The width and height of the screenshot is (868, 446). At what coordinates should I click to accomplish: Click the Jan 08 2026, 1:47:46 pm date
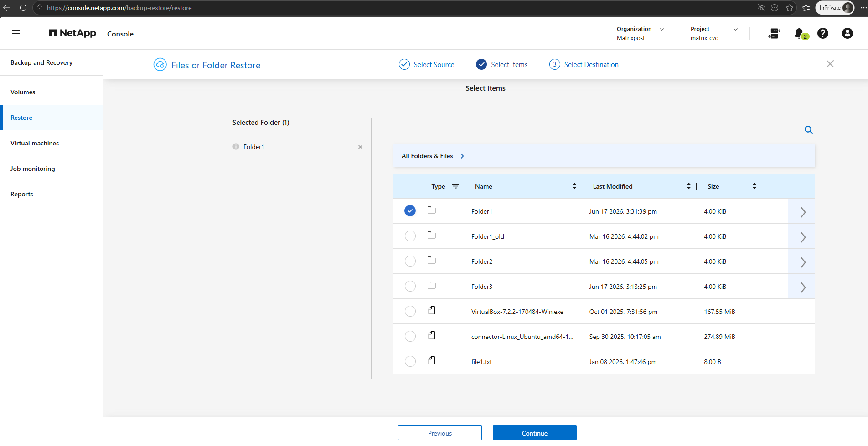click(x=623, y=362)
